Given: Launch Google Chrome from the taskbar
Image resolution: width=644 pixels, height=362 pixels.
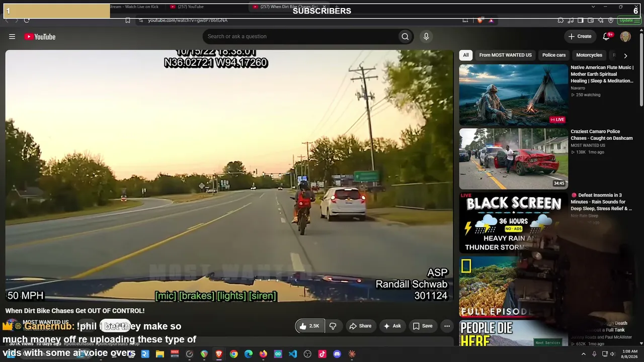Looking at the screenshot, I should point(234,354).
